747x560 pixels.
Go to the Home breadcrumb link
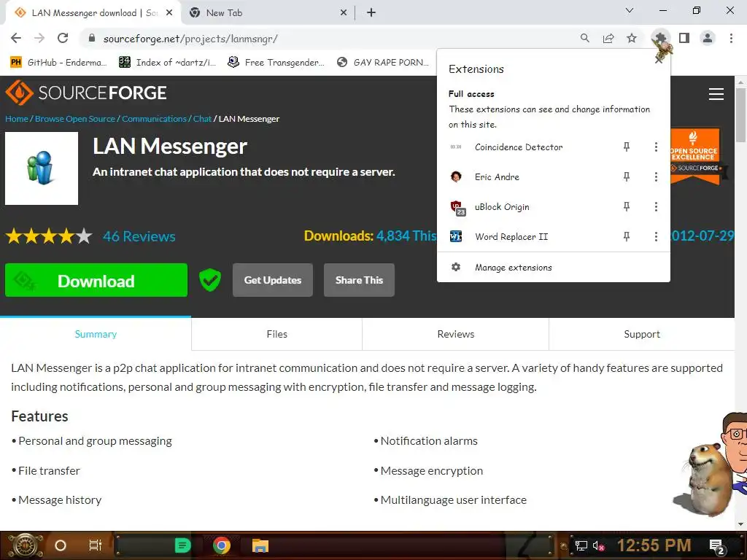coord(17,119)
